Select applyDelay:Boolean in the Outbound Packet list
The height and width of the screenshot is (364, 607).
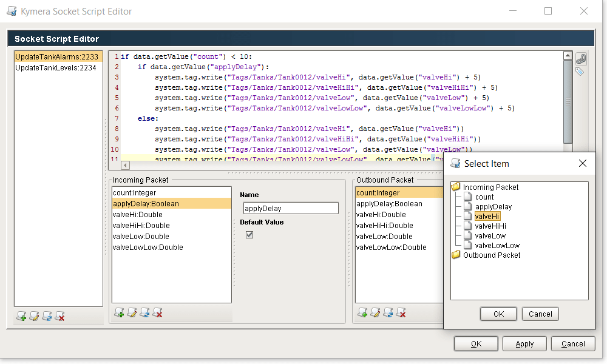coord(399,203)
